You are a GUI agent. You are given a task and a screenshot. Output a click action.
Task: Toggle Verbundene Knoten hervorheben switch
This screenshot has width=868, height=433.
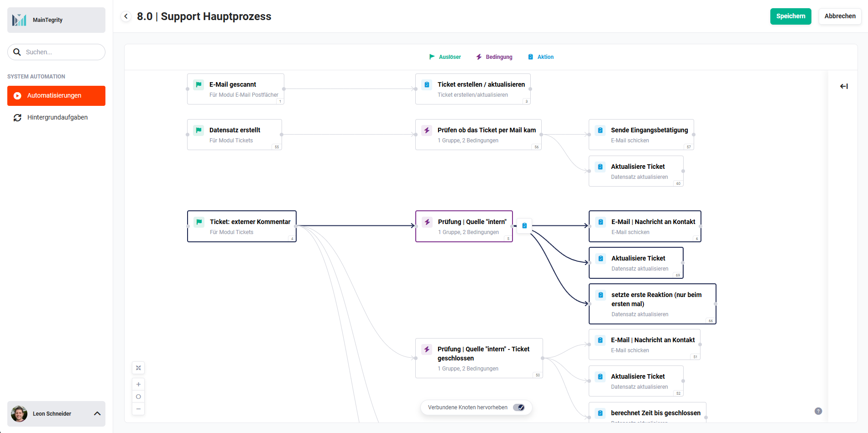click(x=519, y=407)
